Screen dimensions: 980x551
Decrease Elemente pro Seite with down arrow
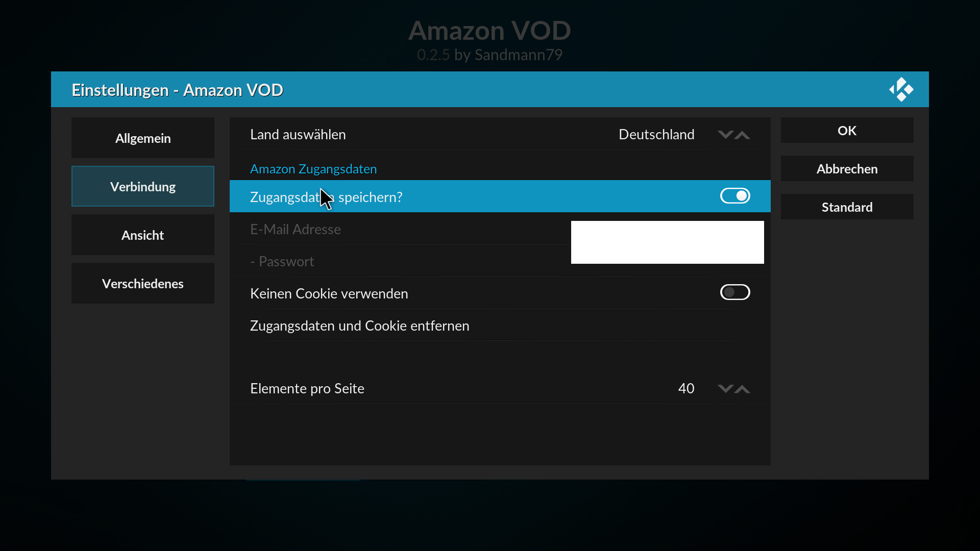tap(725, 389)
